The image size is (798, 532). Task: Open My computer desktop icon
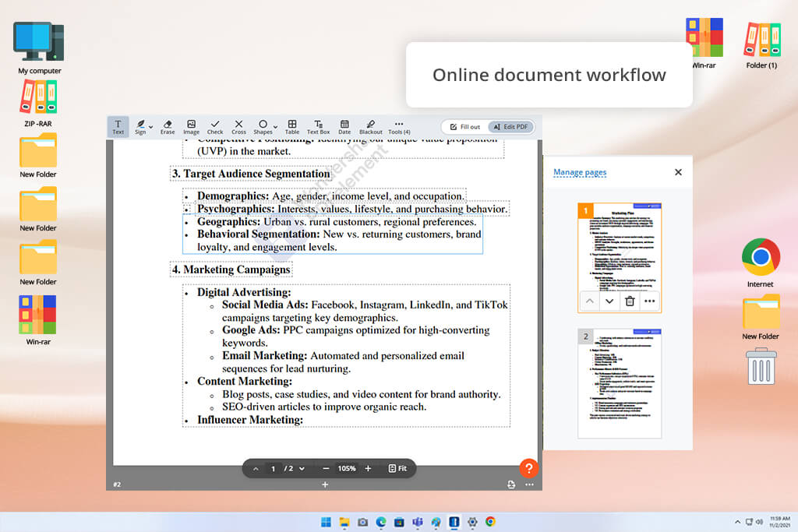39,48
